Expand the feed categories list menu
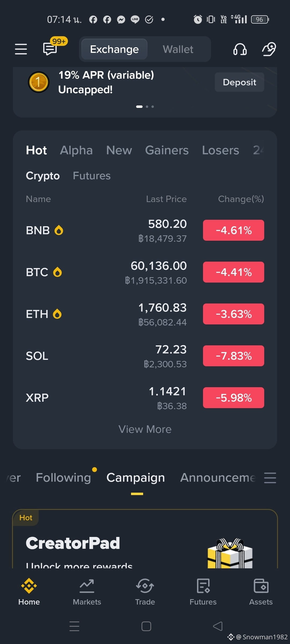Image resolution: width=290 pixels, height=644 pixels. [x=270, y=478]
